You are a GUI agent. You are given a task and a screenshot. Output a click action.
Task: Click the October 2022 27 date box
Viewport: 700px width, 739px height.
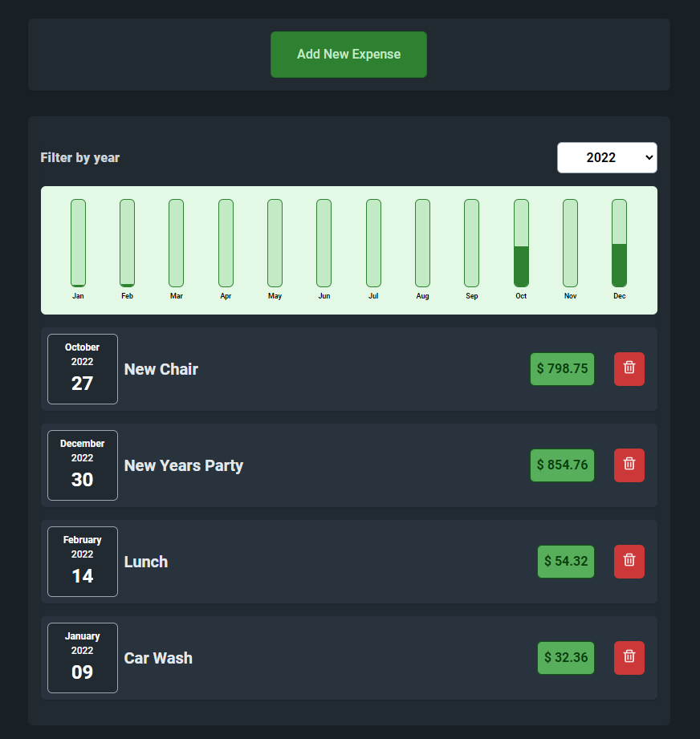(83, 369)
